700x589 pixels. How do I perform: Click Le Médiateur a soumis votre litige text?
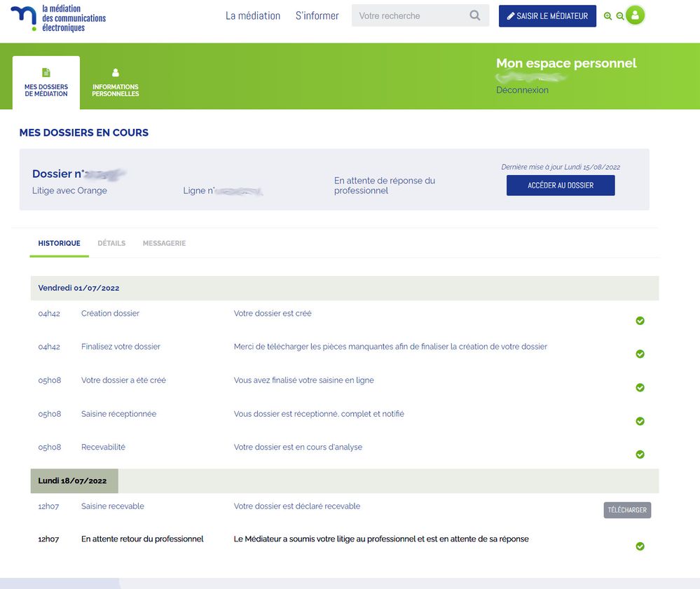(x=381, y=539)
